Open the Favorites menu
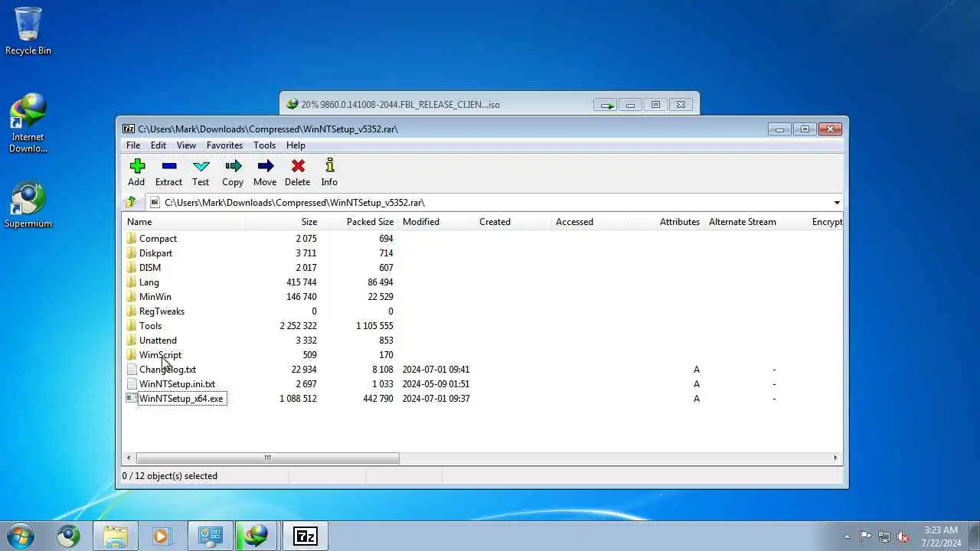 point(224,145)
